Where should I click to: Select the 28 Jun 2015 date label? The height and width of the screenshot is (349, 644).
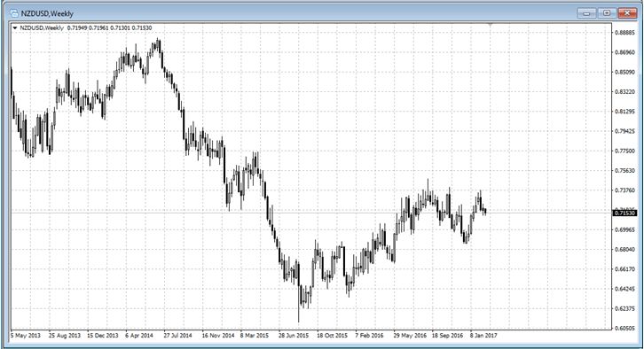(294, 336)
